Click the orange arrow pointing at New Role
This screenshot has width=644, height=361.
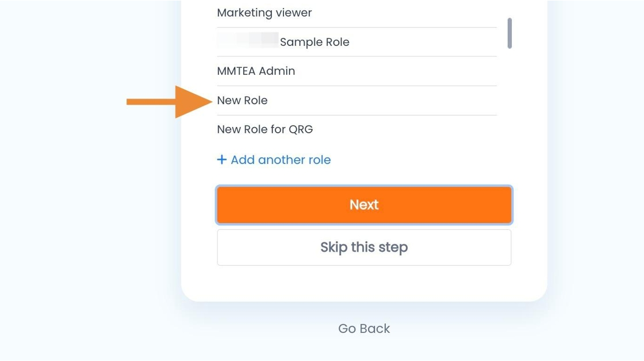click(169, 101)
